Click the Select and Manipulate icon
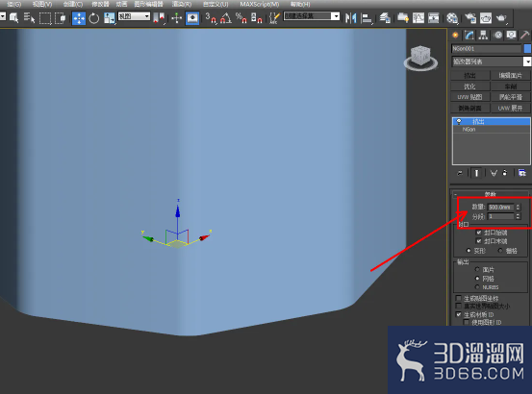Screen dimensions: 532x394 (x=176, y=18)
